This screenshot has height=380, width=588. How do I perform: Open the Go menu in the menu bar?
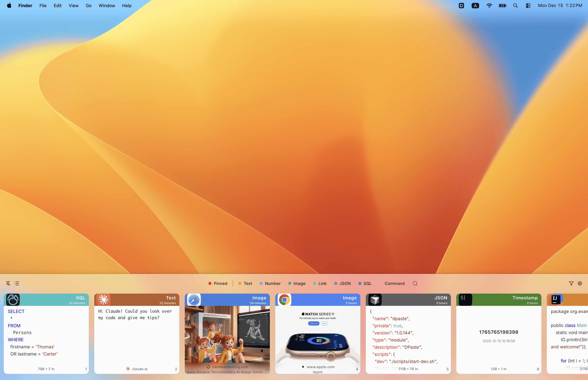[x=88, y=5]
